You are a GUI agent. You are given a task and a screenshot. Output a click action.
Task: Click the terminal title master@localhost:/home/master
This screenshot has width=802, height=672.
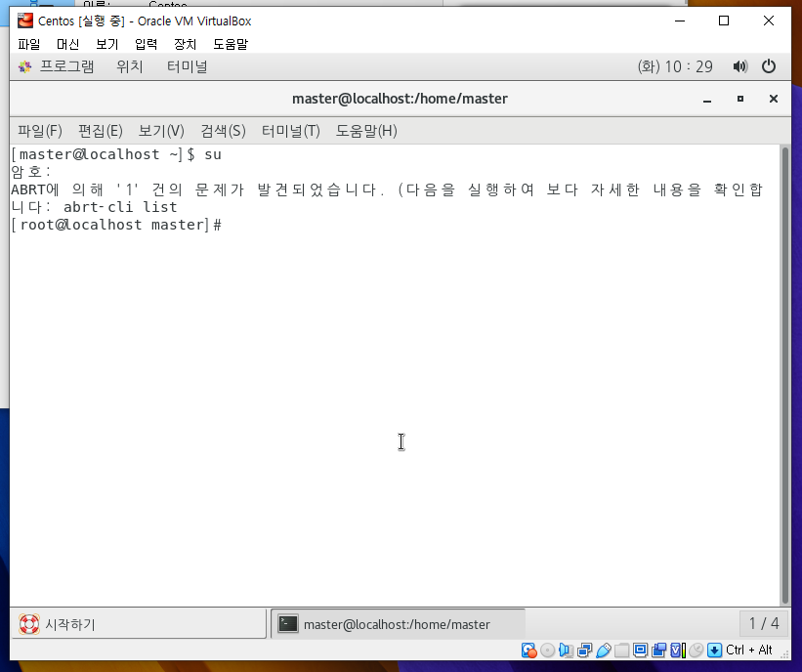pyautogui.click(x=400, y=99)
